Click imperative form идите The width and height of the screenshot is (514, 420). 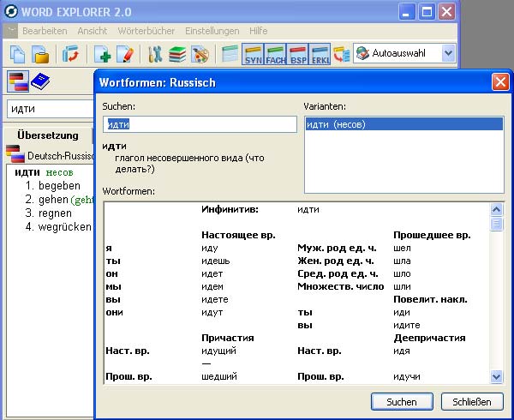(x=406, y=325)
